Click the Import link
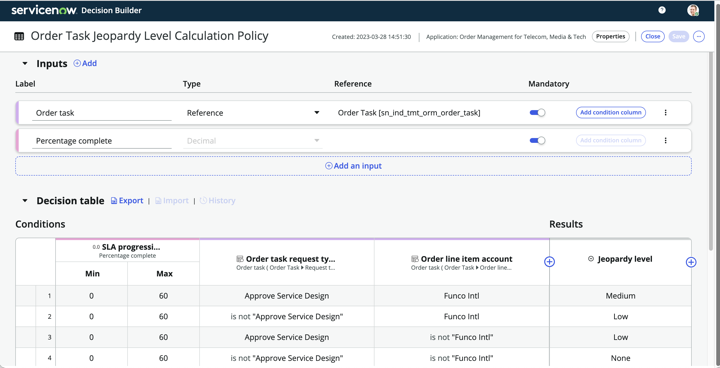 172,201
